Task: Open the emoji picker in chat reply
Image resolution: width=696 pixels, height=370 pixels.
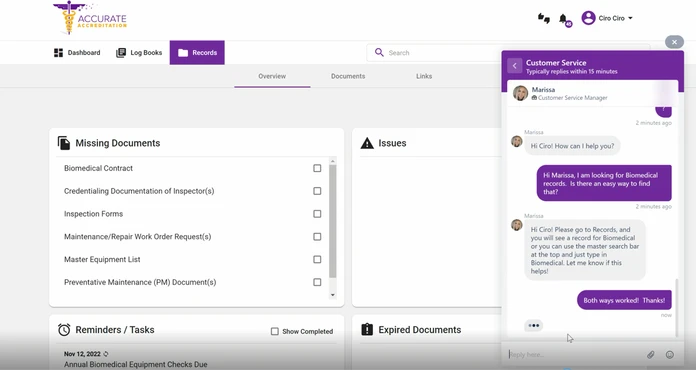Action: [x=670, y=354]
